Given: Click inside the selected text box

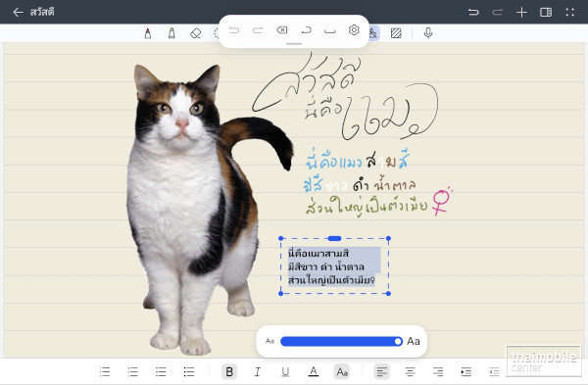Looking at the screenshot, I should tap(334, 266).
